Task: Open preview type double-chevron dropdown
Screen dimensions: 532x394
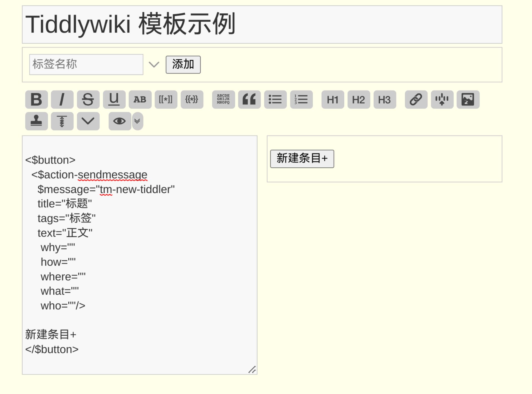Action: 137,121
